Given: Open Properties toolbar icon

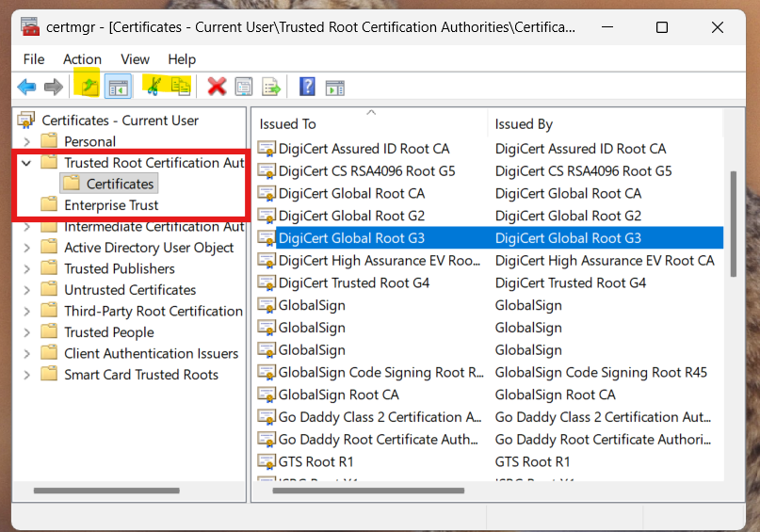Looking at the screenshot, I should click(x=243, y=88).
